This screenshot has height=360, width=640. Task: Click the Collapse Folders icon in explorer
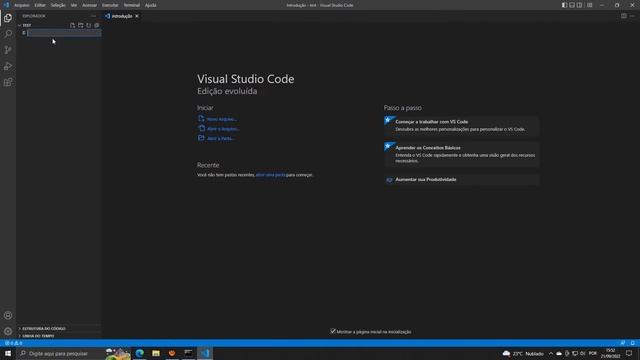click(97, 25)
